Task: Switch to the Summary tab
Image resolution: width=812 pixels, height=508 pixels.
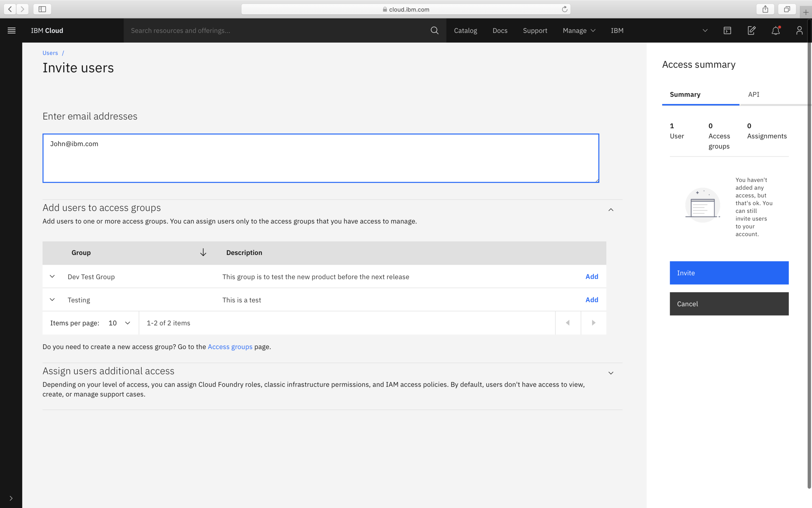Action: [700, 94]
